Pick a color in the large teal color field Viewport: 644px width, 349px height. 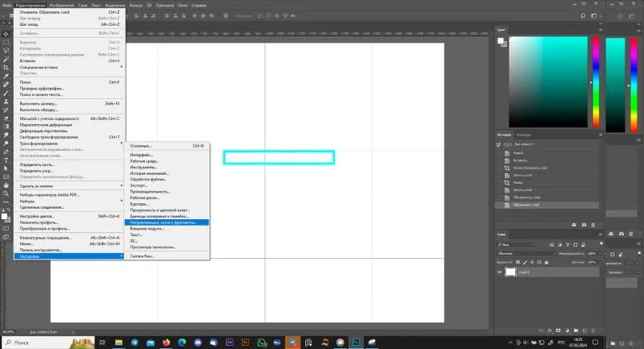[x=548, y=81]
